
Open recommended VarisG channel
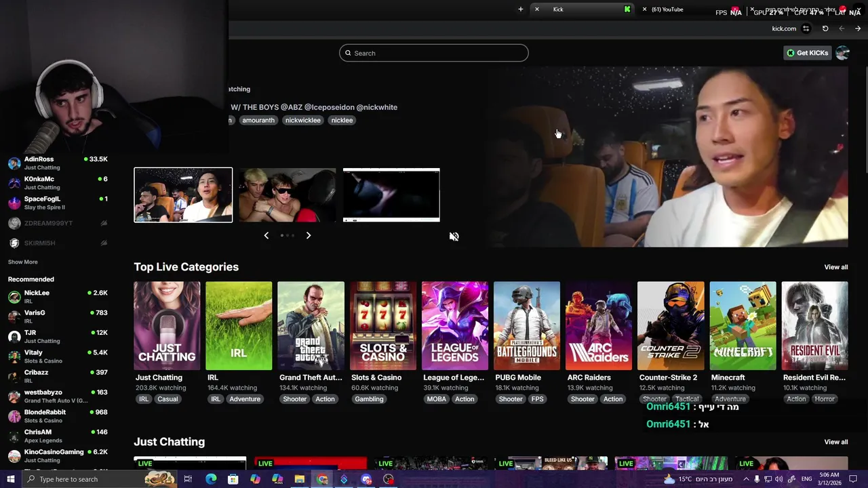tap(58, 317)
